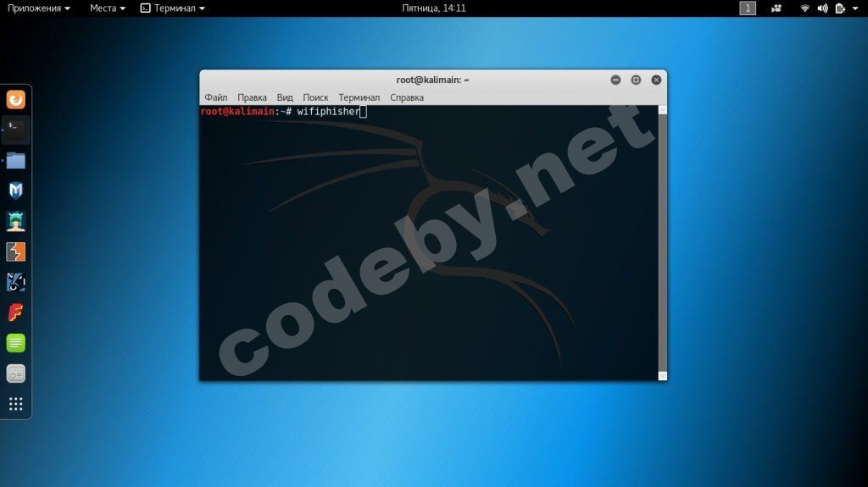Image resolution: width=868 pixels, height=487 pixels.
Task: Launch Maltego from the dock
Action: coord(15,282)
